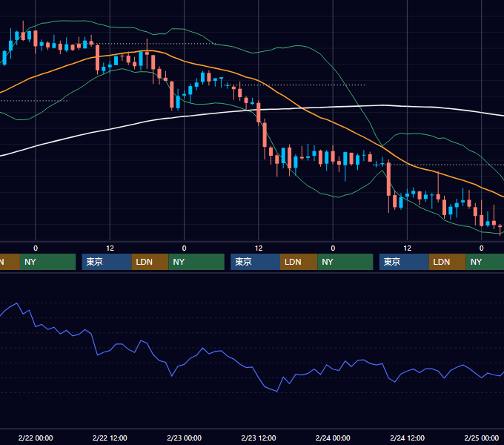Click the 2/22 00:00 date label
Screen dimensions: 504x445
[36, 438]
